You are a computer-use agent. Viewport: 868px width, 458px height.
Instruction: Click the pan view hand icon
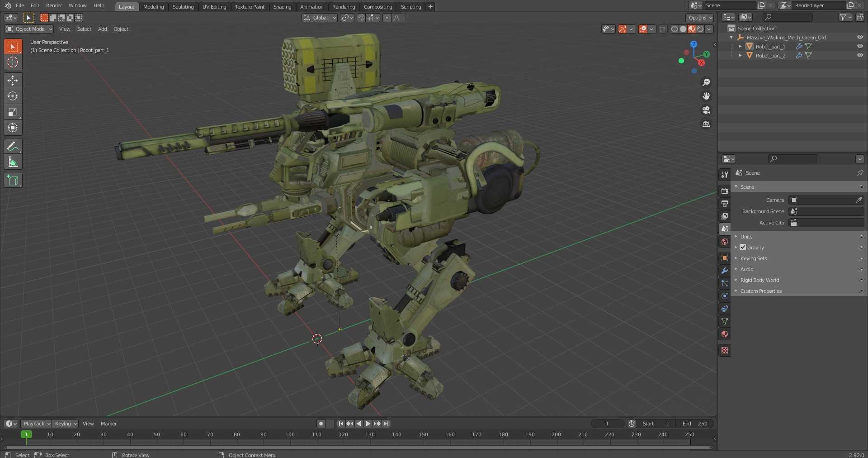706,96
